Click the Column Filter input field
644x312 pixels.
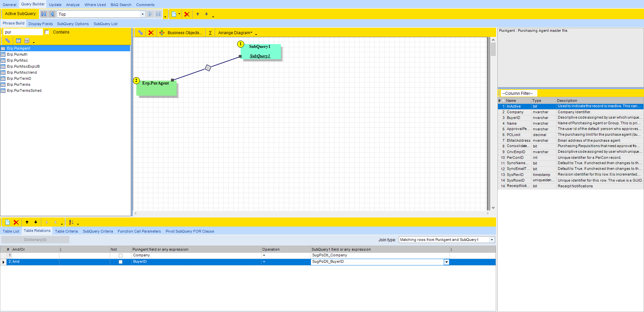(x=519, y=93)
